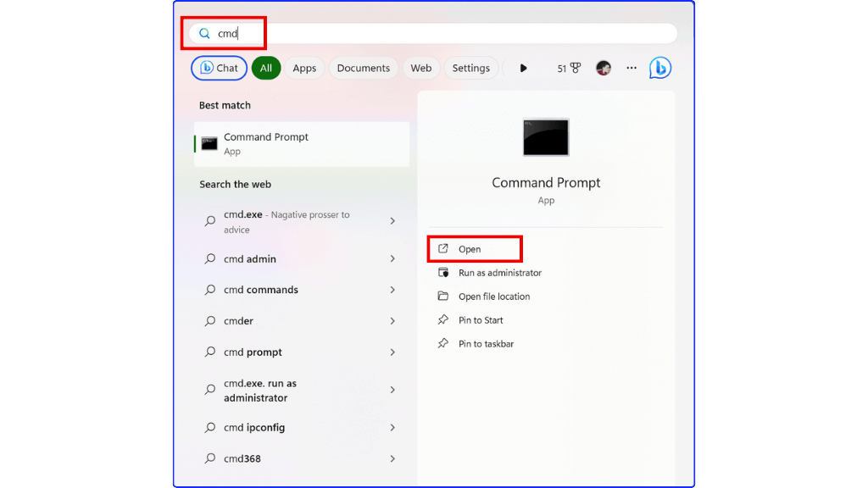
Task: Expand the cmd commands suggestion arrow
Action: (x=392, y=290)
